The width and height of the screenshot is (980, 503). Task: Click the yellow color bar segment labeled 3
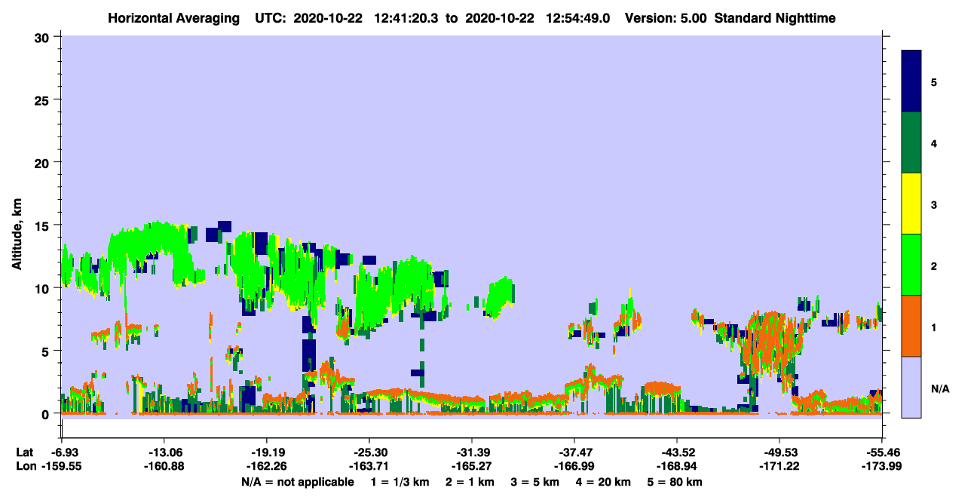coord(911,204)
